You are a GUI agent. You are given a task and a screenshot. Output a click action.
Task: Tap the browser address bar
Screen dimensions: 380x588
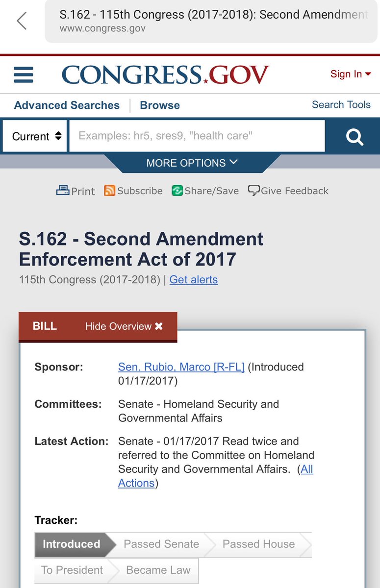click(211, 21)
